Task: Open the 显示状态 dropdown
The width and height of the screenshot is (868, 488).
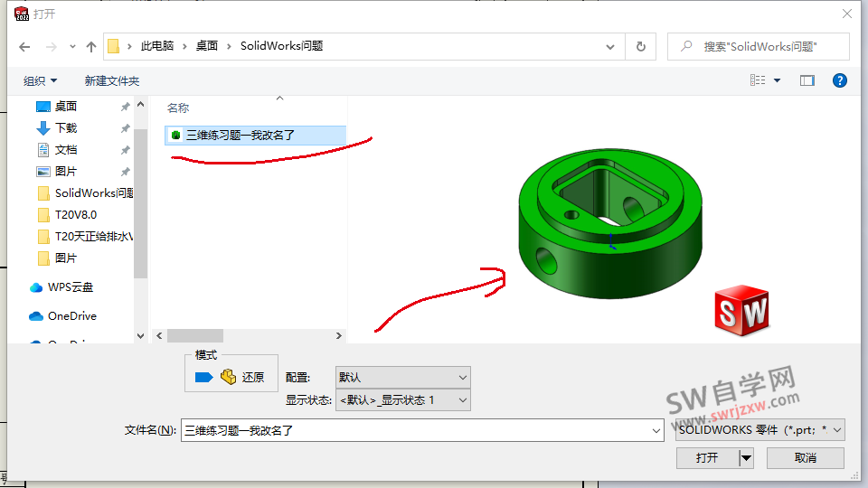Action: [403, 400]
